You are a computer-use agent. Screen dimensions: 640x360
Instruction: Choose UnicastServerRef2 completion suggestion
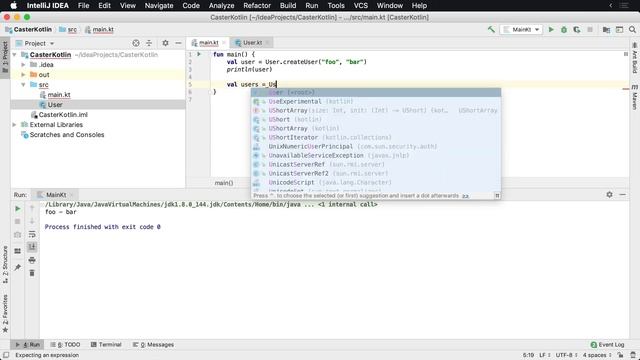tap(376, 173)
